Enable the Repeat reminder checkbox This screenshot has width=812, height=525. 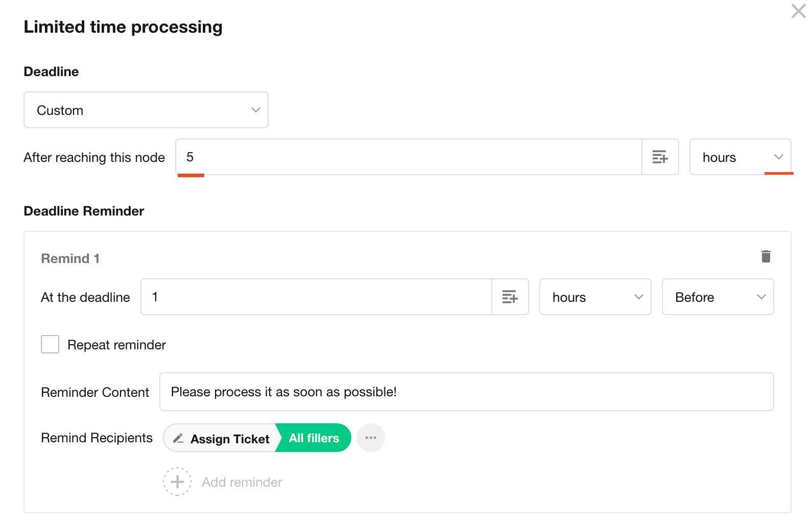pyautogui.click(x=50, y=344)
